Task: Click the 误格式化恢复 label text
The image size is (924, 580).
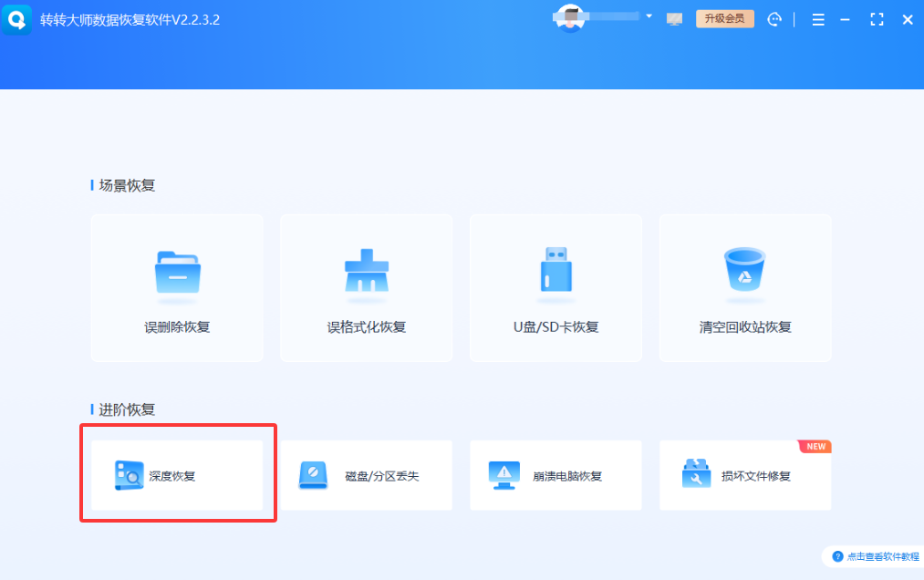Action: 367,327
